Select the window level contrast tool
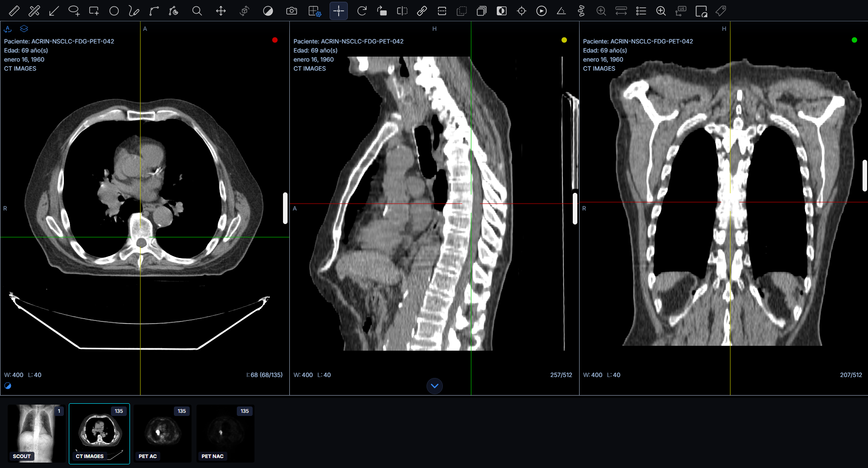 tap(268, 11)
